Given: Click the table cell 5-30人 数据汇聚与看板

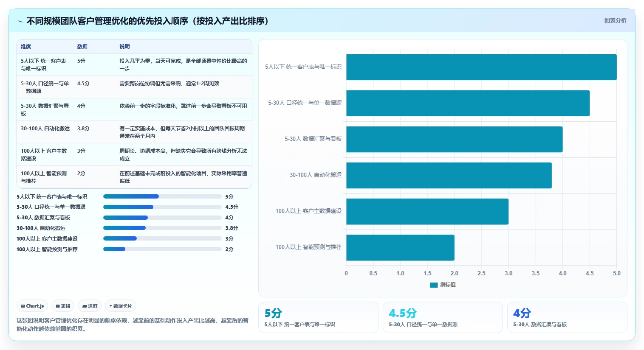Looking at the screenshot, I should pos(45,109).
